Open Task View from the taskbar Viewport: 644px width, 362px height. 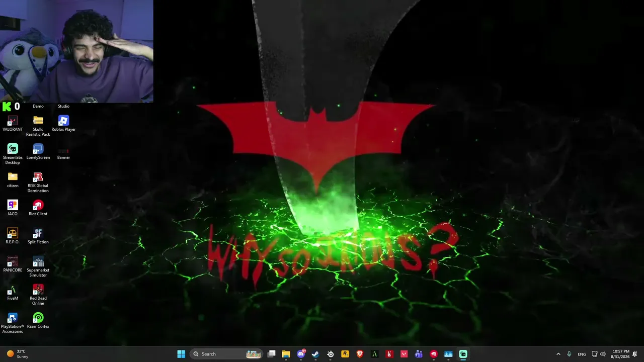272,354
